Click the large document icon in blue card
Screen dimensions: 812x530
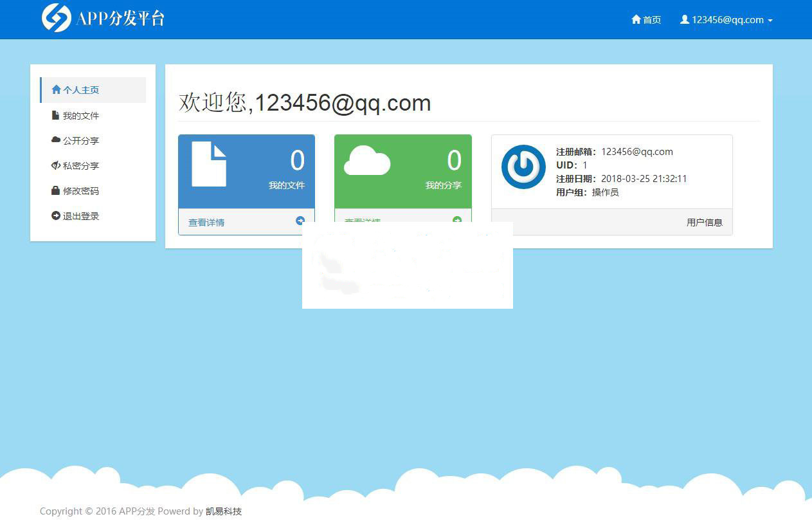tap(209, 164)
